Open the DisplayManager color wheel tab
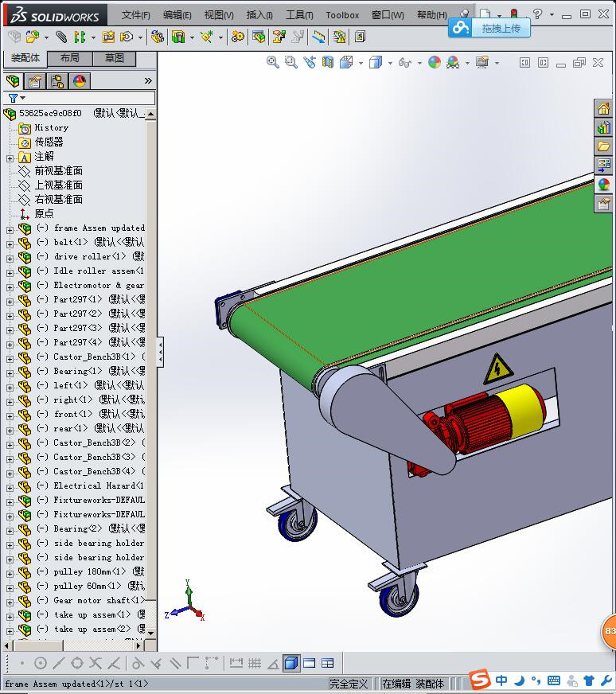This screenshot has width=616, height=694. tap(80, 81)
